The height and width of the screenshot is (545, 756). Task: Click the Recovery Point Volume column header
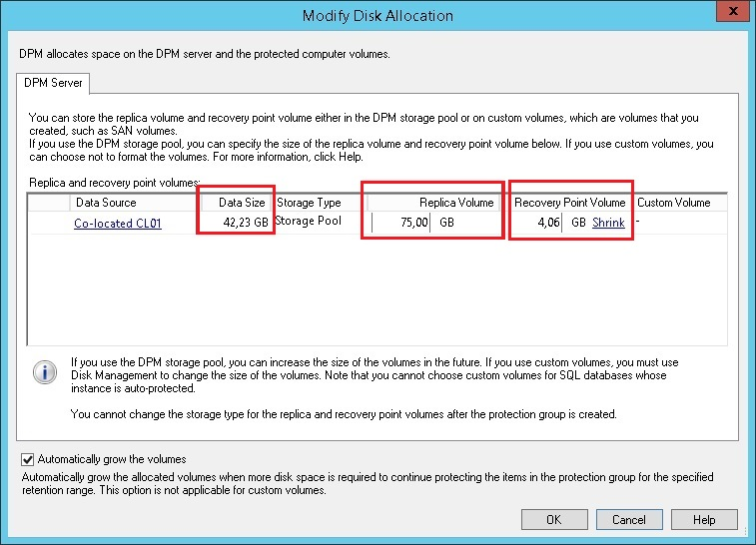point(569,203)
